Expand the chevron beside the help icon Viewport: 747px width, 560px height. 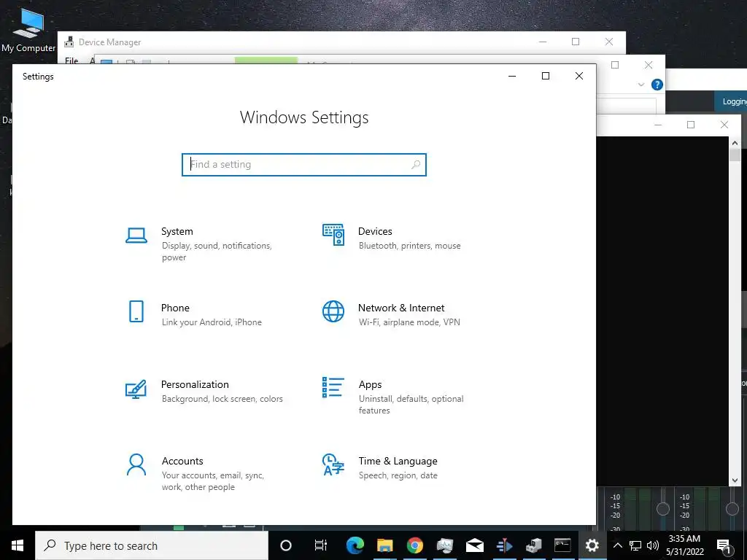coord(641,85)
